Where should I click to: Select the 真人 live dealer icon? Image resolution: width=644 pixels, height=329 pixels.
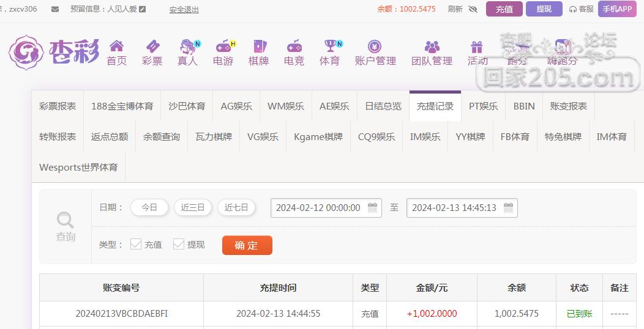[188, 46]
